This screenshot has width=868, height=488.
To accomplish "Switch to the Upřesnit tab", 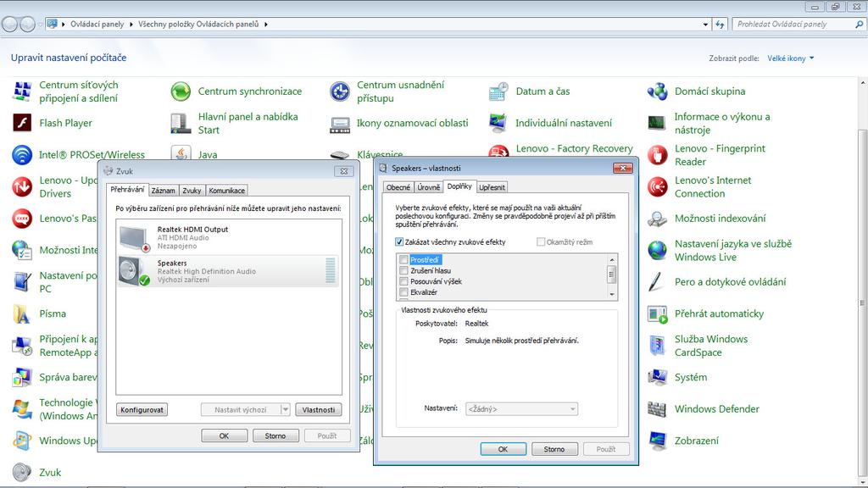I will pos(492,187).
